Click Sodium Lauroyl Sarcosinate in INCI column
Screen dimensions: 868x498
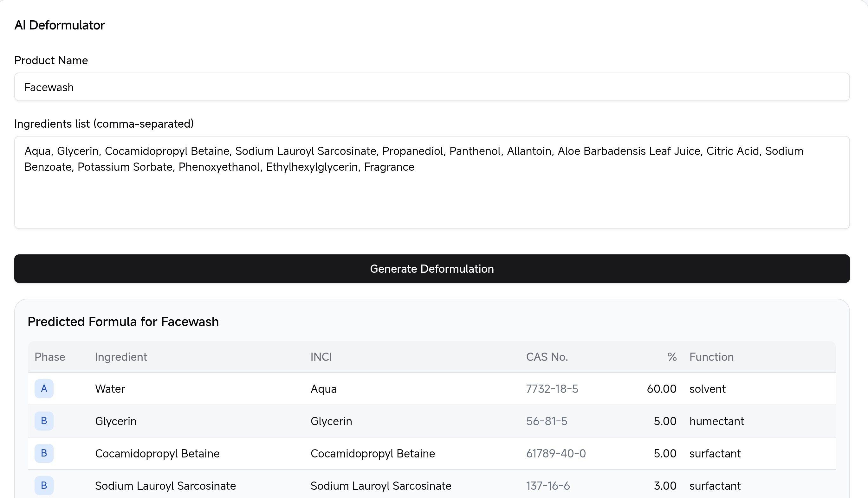click(x=381, y=486)
